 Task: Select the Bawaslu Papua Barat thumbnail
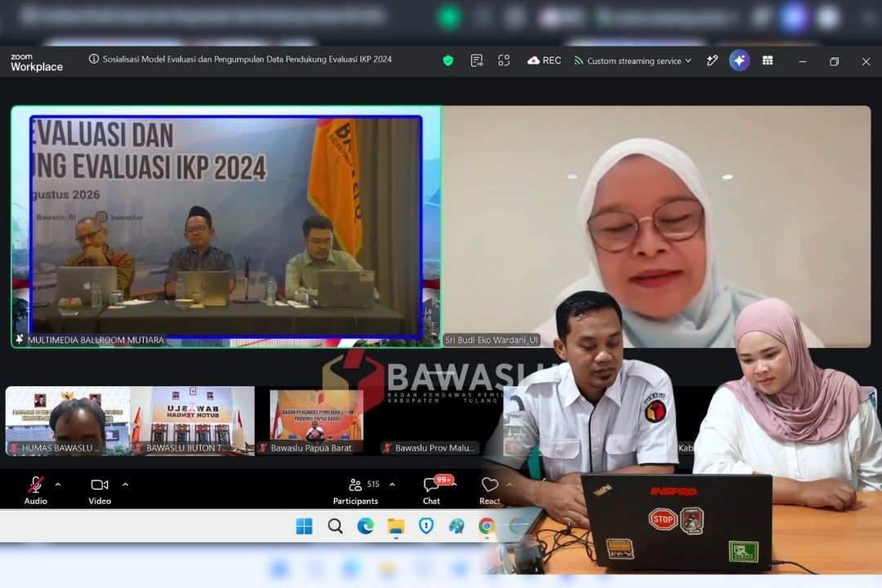317,421
